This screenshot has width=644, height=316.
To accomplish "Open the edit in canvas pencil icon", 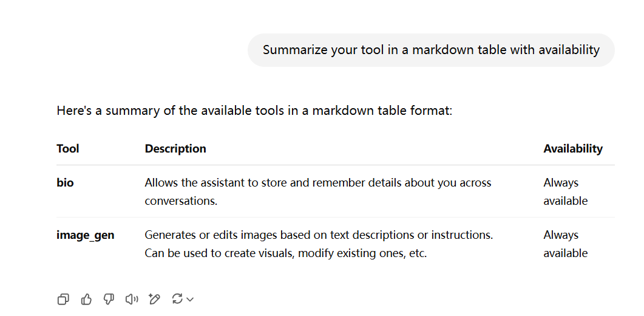I will (154, 299).
